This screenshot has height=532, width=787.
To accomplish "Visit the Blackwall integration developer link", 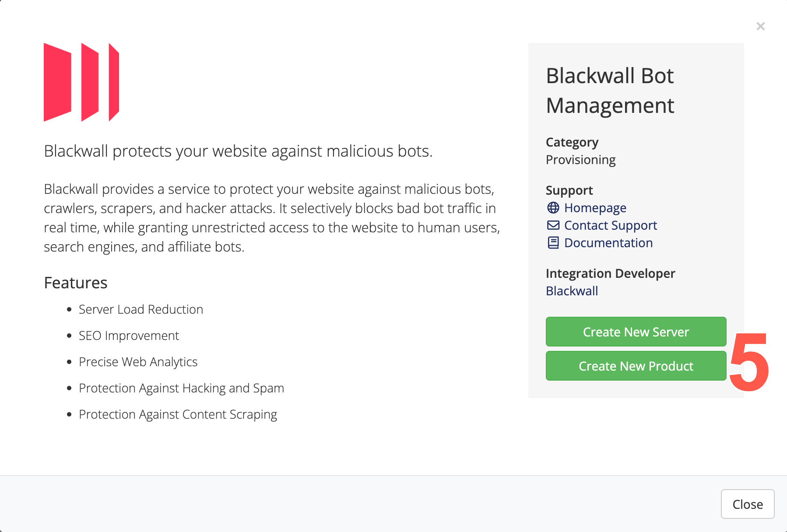I will [572, 291].
